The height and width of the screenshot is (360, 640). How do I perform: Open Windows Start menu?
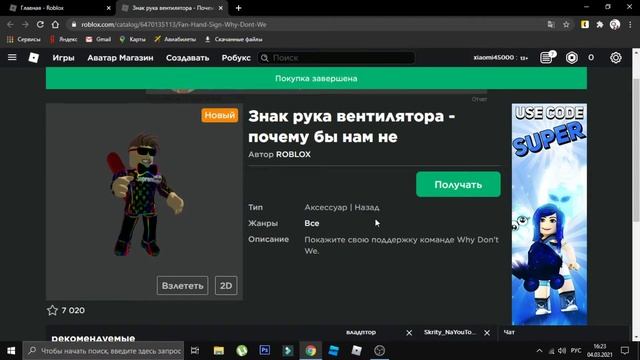(x=11, y=351)
